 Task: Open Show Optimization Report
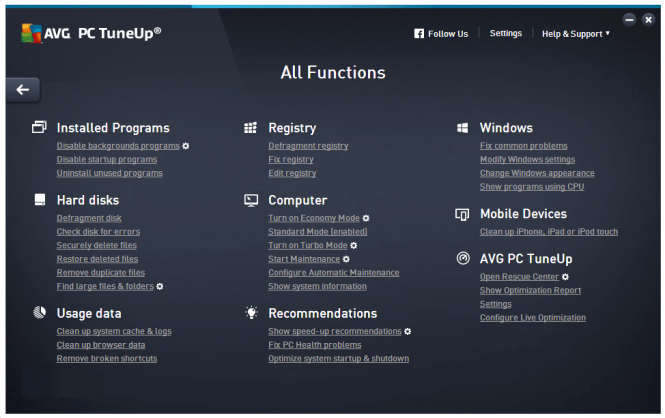(x=531, y=290)
